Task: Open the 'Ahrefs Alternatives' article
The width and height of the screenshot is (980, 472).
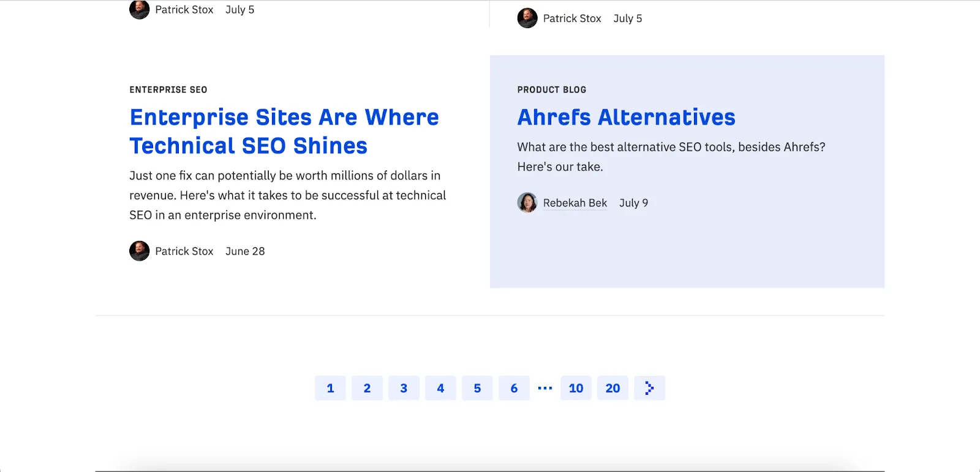Action: [x=626, y=117]
